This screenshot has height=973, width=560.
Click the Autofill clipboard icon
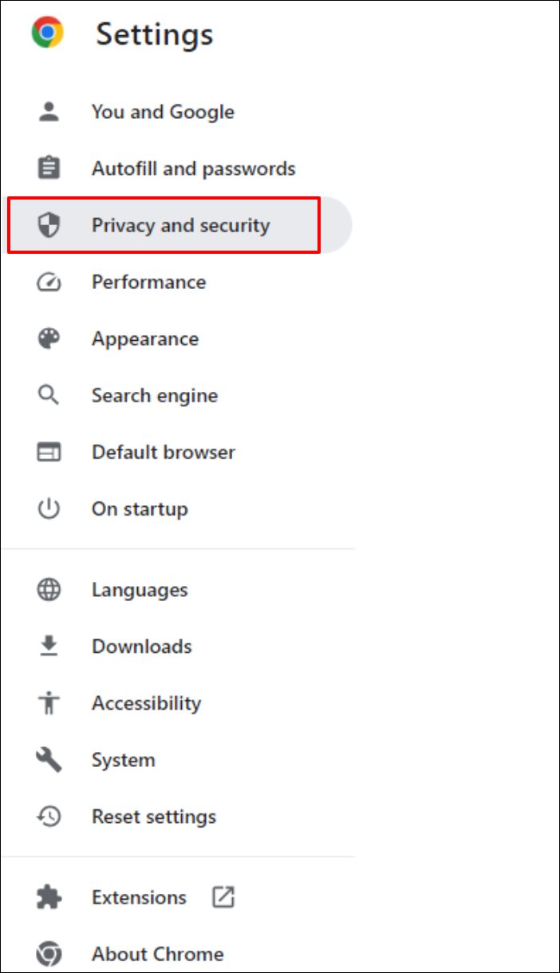pyautogui.click(x=49, y=168)
